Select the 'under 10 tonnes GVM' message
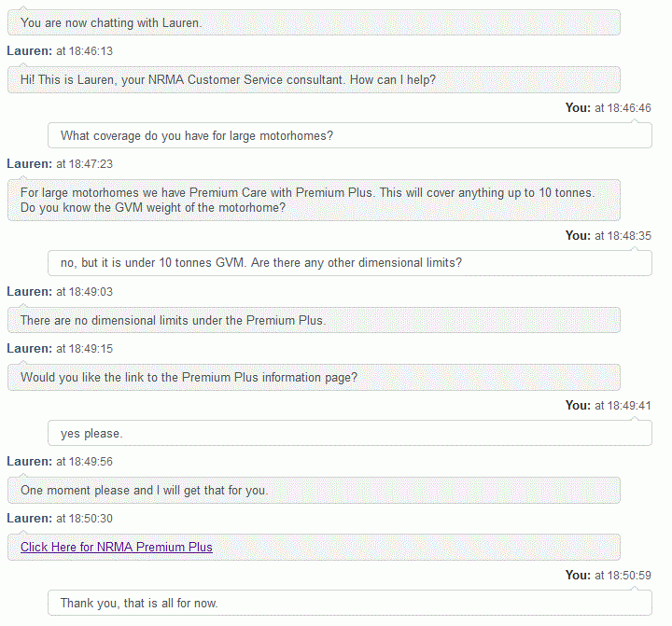Viewport: 672px width, 626px height. pyautogui.click(x=350, y=263)
